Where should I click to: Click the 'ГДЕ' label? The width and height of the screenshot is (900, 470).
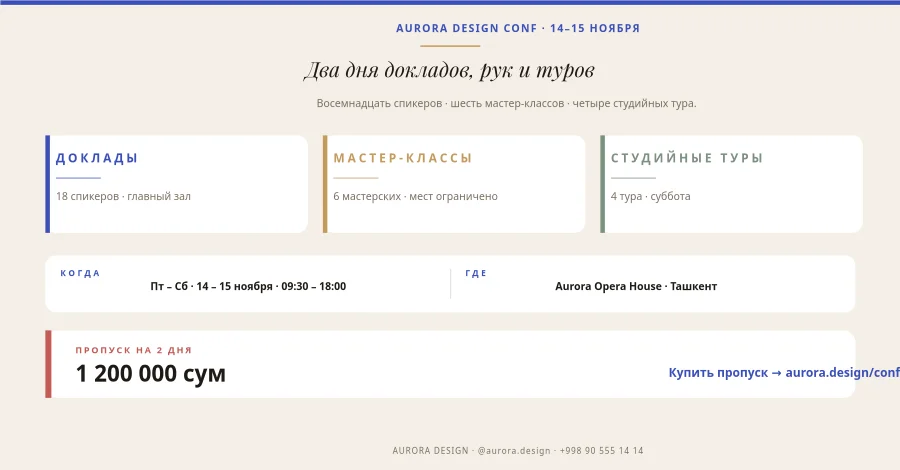tap(476, 273)
